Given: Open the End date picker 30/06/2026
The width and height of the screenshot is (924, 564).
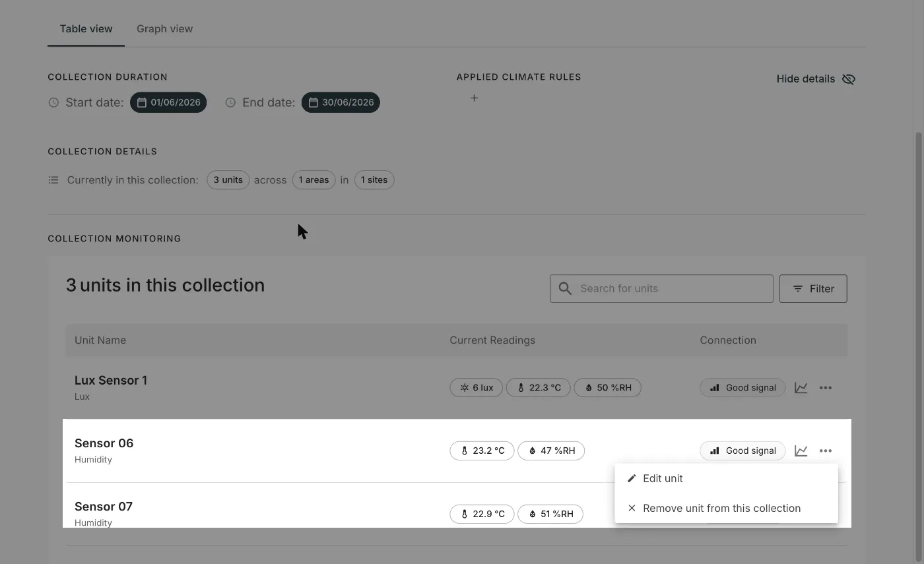Looking at the screenshot, I should pos(341,102).
